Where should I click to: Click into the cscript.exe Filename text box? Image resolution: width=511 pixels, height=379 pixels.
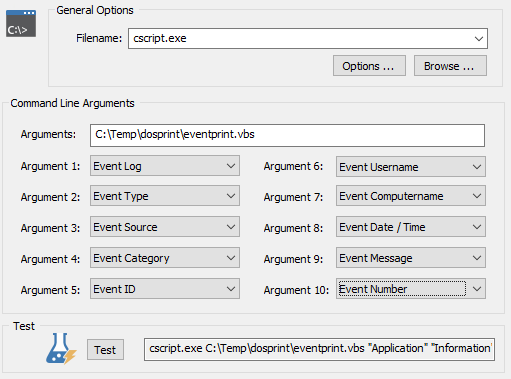click(299, 39)
